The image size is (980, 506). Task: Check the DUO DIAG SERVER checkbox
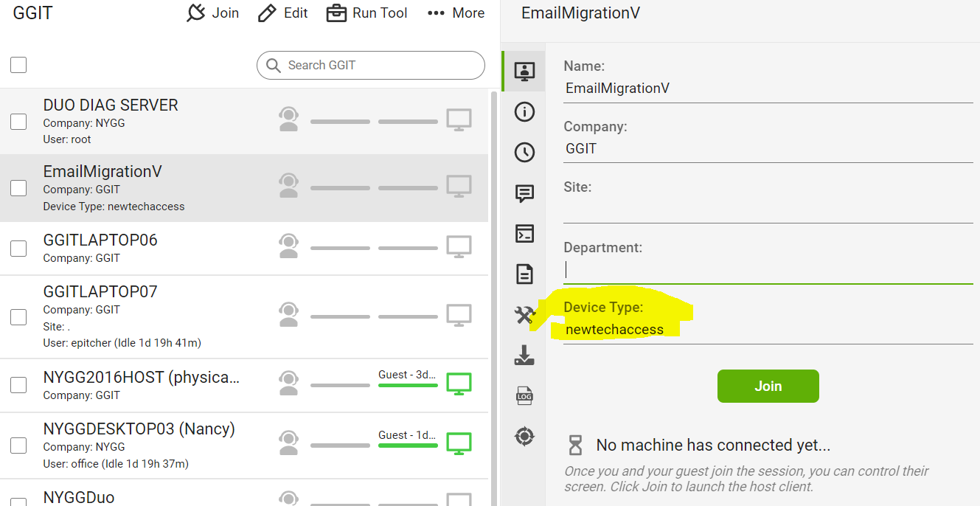[18, 122]
